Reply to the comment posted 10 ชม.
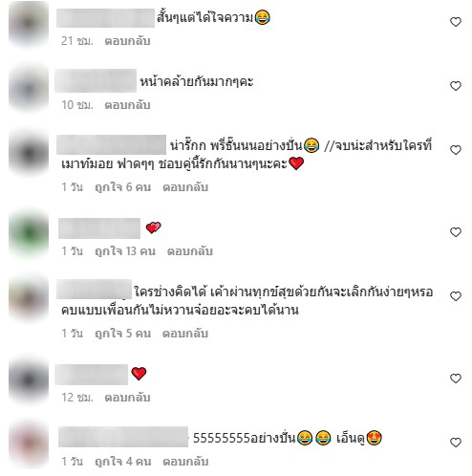Screen dimensions: 472x476 pos(127,105)
